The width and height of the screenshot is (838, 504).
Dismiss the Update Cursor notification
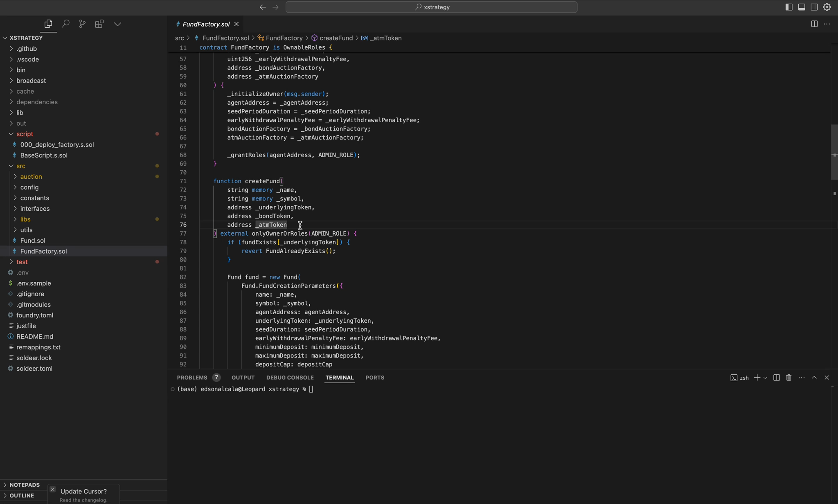coord(52,489)
